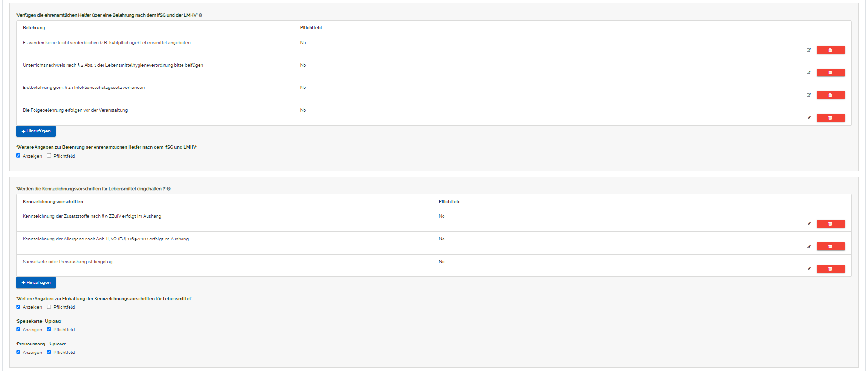Delete the 'Speisekarte oder Preisaushang' row

(x=831, y=269)
